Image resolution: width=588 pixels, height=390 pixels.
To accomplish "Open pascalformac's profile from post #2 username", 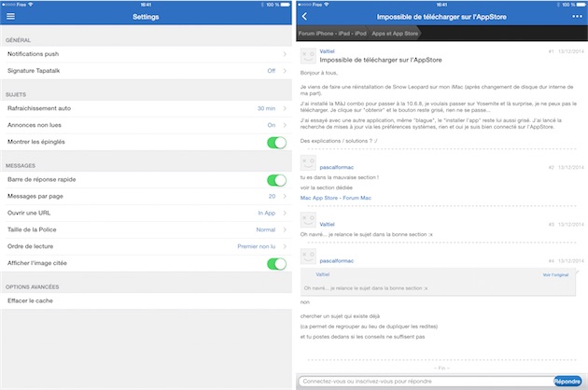I will tap(336, 167).
